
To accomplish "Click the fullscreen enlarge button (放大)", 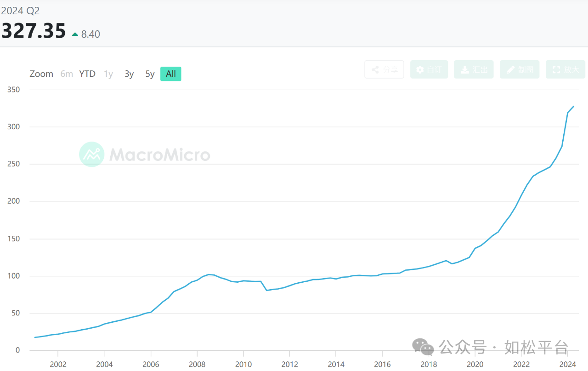I will coord(565,69).
